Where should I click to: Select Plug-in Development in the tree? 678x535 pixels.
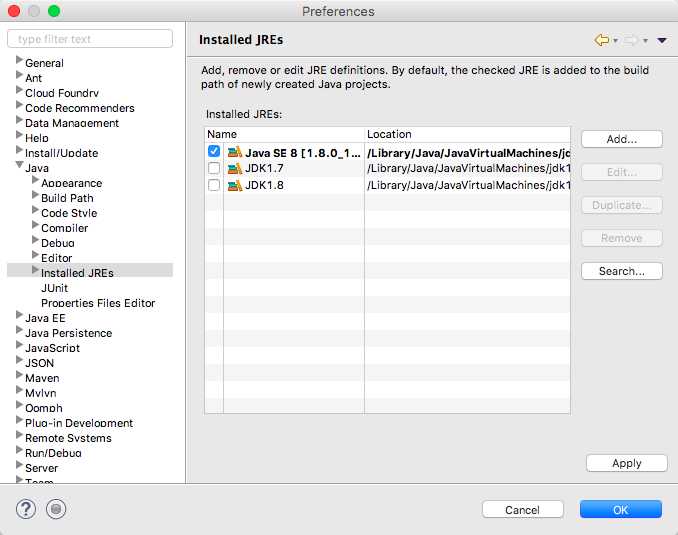point(79,423)
